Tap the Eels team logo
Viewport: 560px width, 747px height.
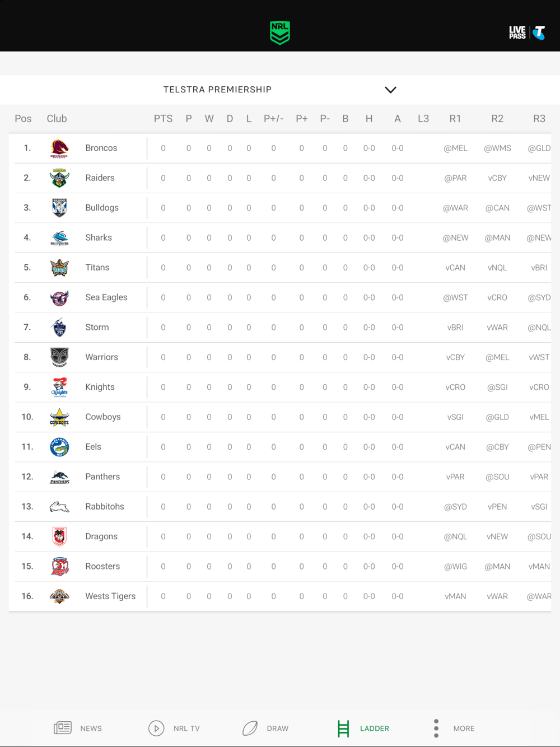(x=59, y=447)
